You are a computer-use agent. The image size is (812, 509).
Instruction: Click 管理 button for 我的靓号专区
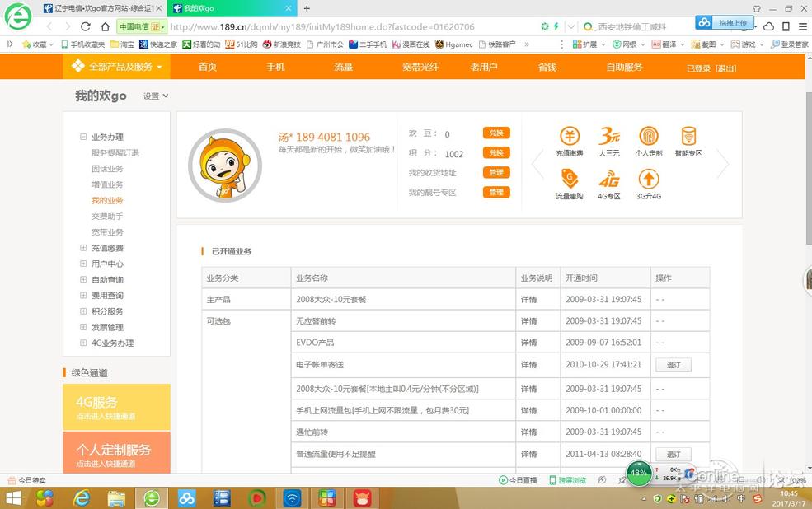pos(496,193)
